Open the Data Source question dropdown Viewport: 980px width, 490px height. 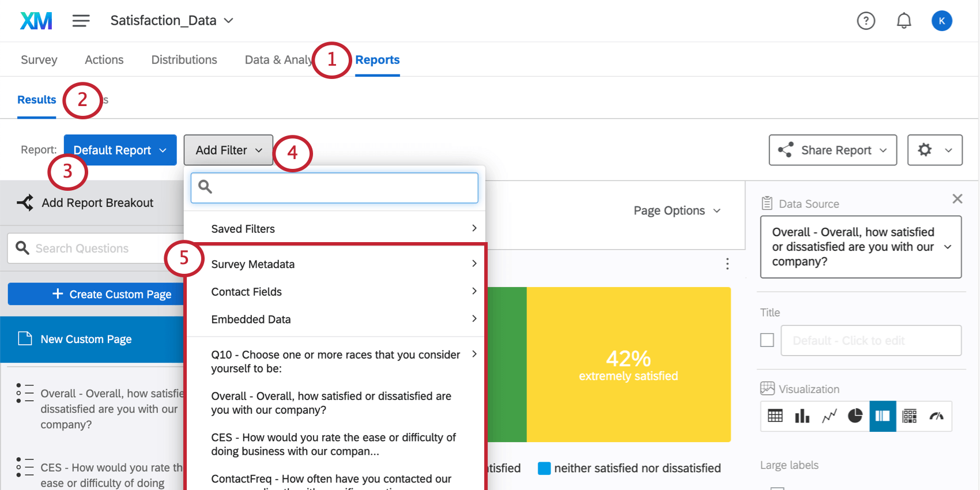coord(861,247)
